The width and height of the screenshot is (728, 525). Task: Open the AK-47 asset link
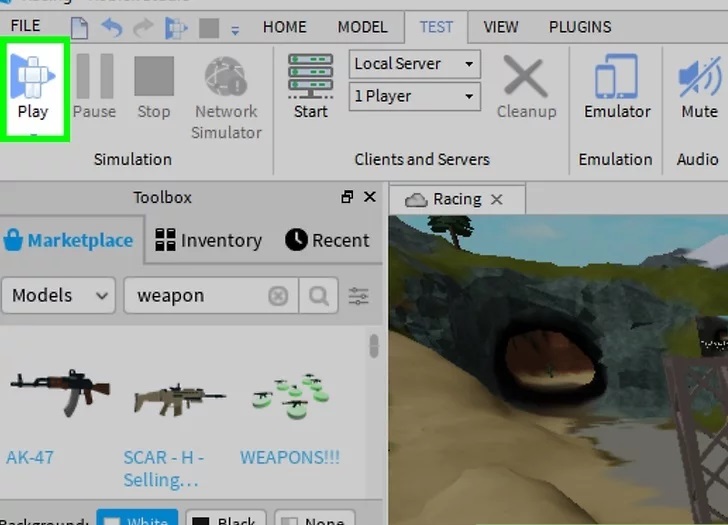click(x=30, y=457)
